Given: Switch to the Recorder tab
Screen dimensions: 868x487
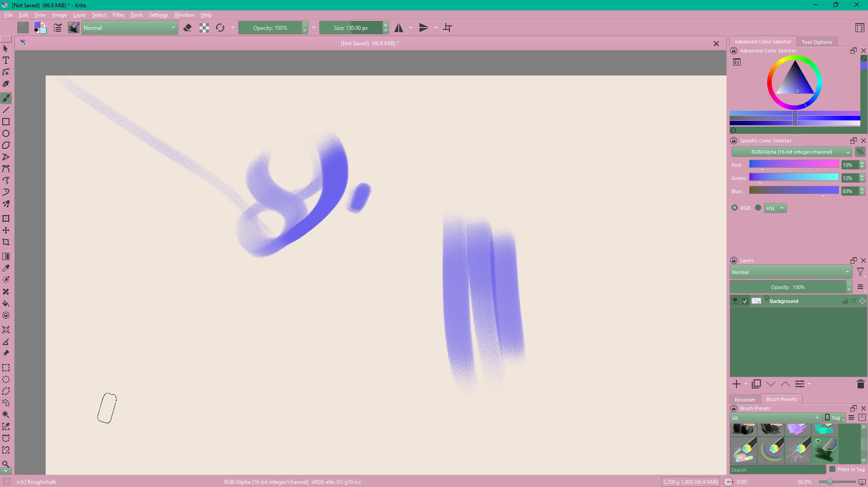Looking at the screenshot, I should 745,400.
